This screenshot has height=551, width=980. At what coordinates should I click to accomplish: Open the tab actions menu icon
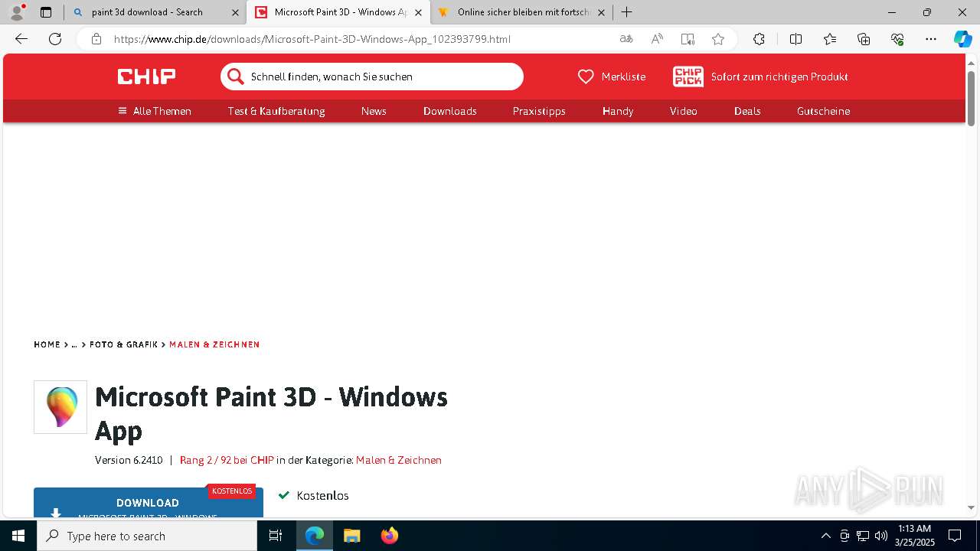[46, 12]
